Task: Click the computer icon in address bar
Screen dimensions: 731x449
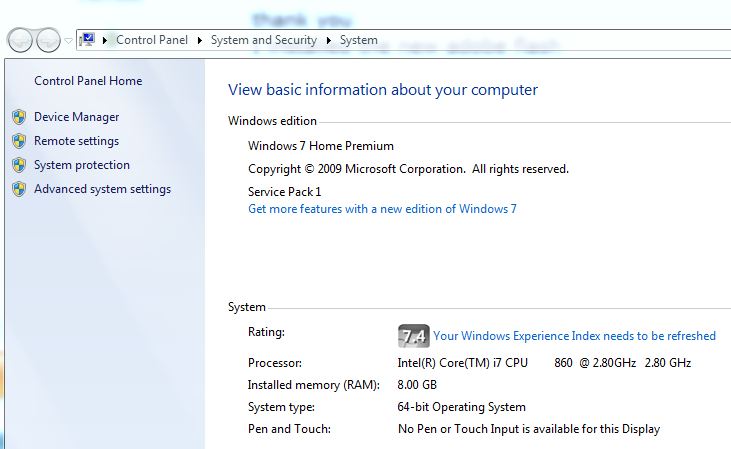Action: (x=87, y=40)
